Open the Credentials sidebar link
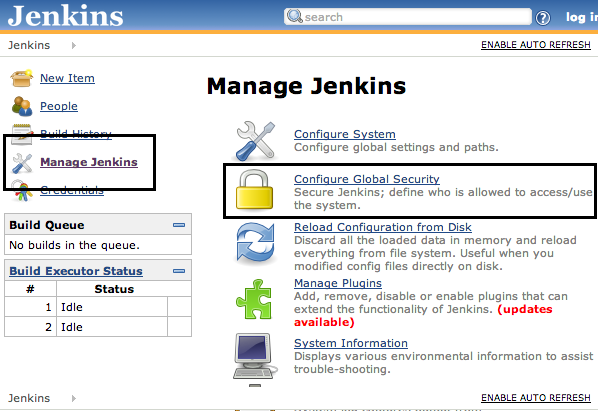The image size is (598, 411). tap(72, 190)
